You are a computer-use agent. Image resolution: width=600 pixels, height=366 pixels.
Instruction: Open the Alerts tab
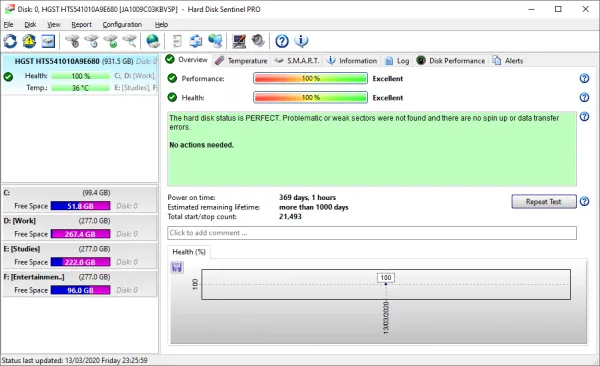tap(508, 60)
